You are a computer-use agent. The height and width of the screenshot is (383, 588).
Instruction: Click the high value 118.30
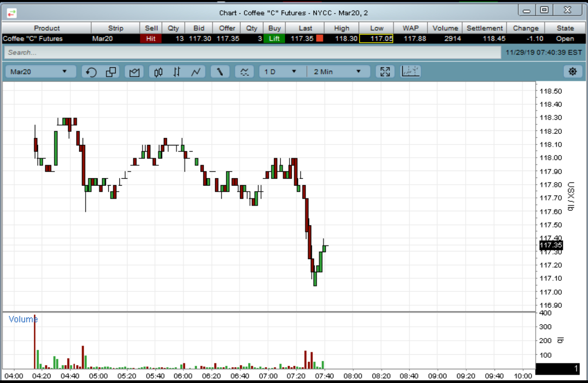pos(346,39)
